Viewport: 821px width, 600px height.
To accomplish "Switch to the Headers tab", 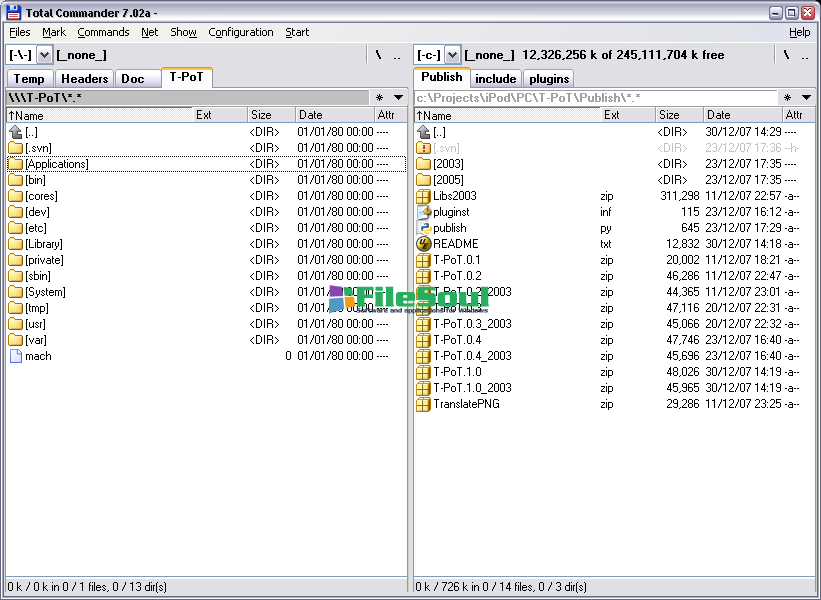I will pos(84,79).
